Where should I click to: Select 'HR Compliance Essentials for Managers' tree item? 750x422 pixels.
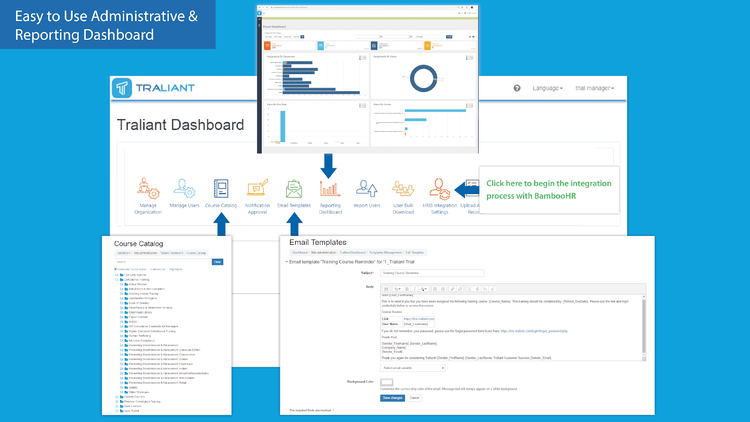[x=153, y=326]
